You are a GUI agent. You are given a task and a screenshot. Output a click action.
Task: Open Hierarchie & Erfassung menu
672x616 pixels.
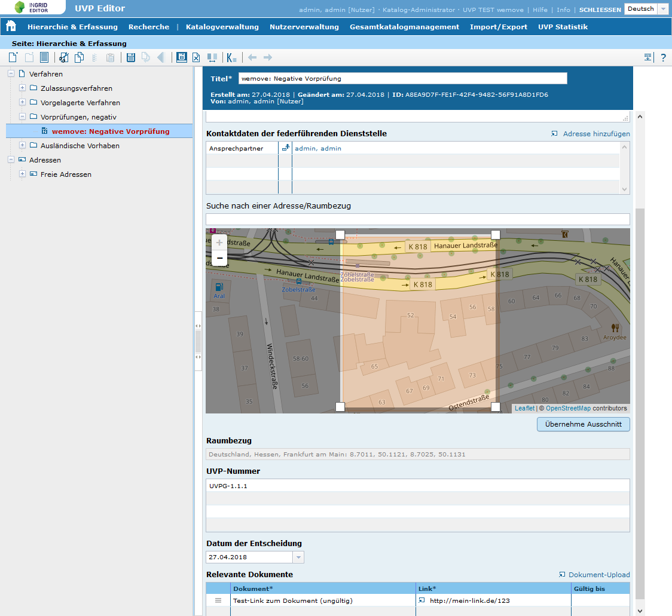[72, 26]
